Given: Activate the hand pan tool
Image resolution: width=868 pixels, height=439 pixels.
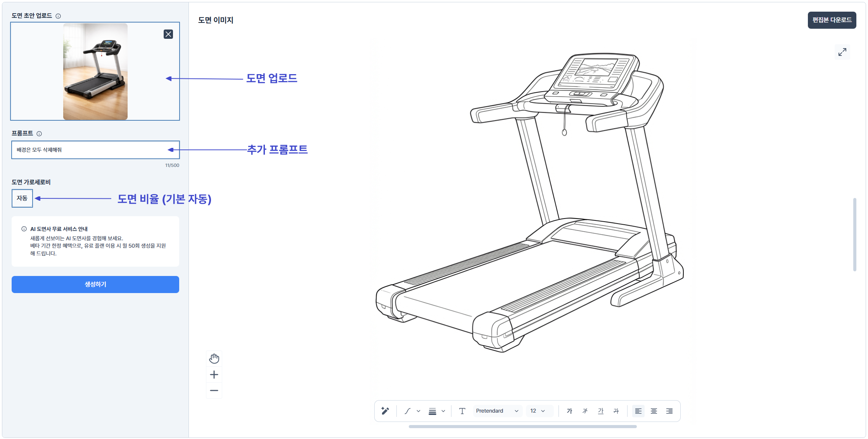Looking at the screenshot, I should pyautogui.click(x=214, y=358).
